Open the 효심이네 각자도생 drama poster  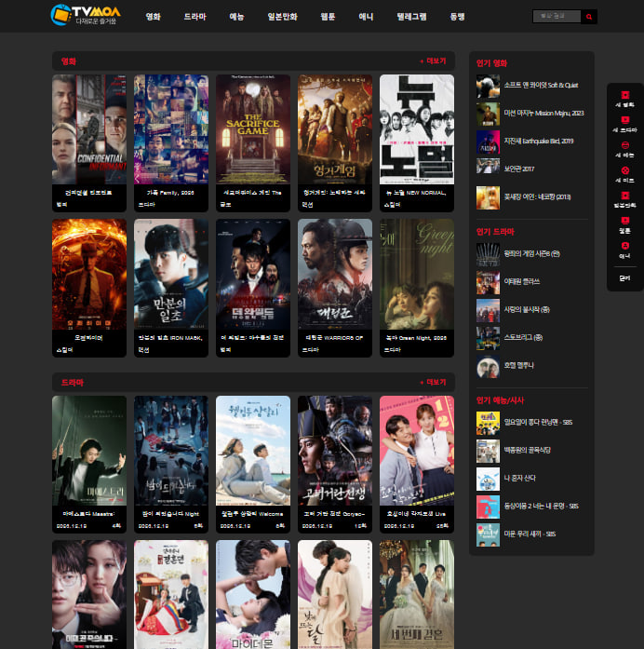click(417, 451)
